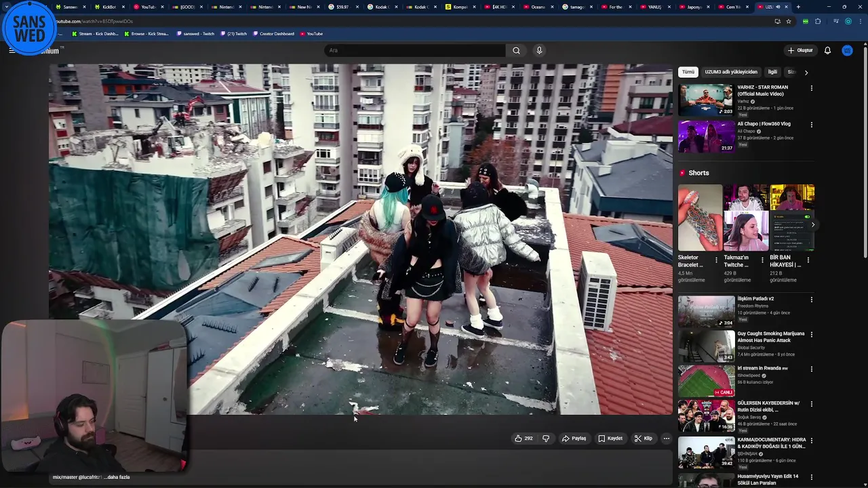Switch to the Kompas browser tab
This screenshot has height=488, width=868.
coord(460,7)
